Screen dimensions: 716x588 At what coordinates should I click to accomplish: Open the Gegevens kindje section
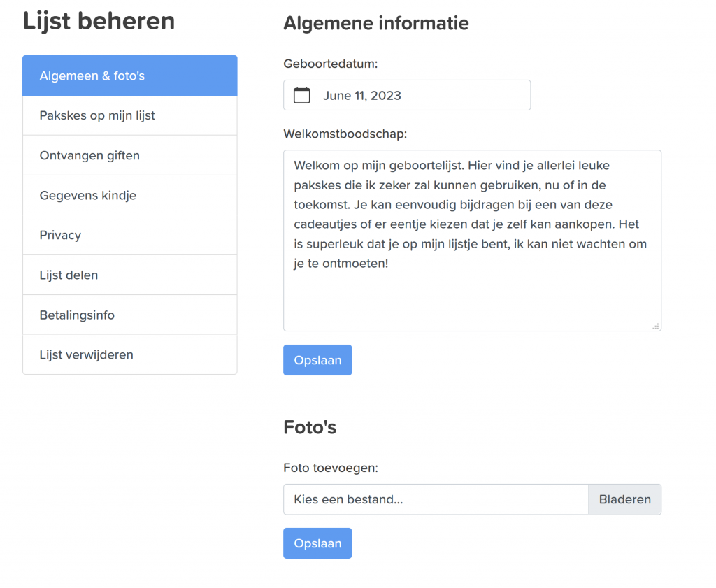(129, 195)
